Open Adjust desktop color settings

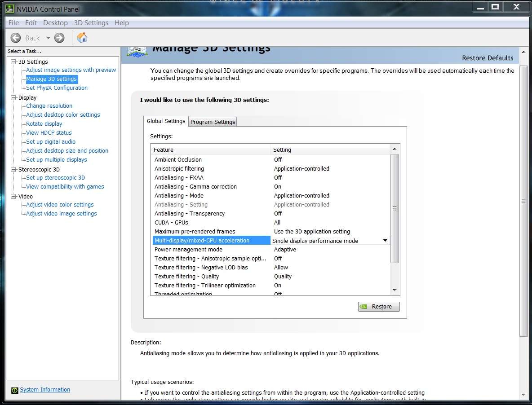tap(63, 115)
